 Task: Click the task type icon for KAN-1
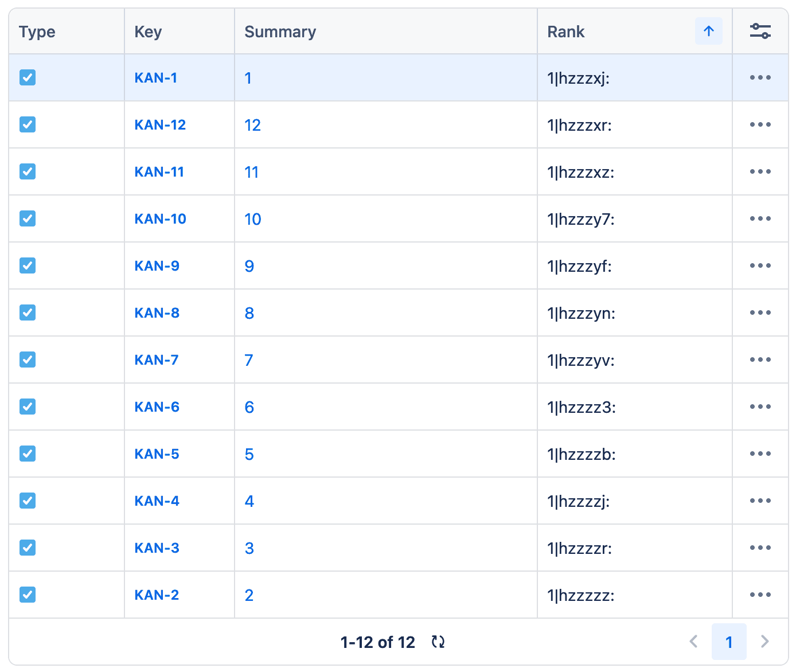click(28, 77)
